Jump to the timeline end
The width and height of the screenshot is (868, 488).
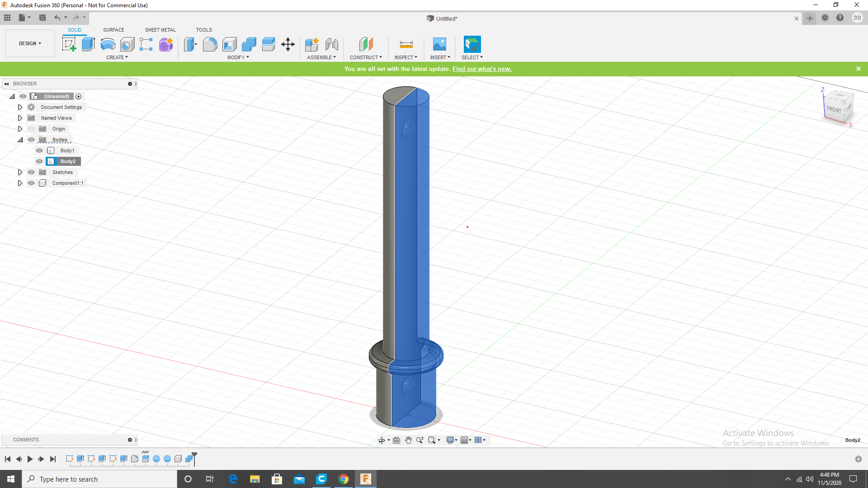coord(53,459)
